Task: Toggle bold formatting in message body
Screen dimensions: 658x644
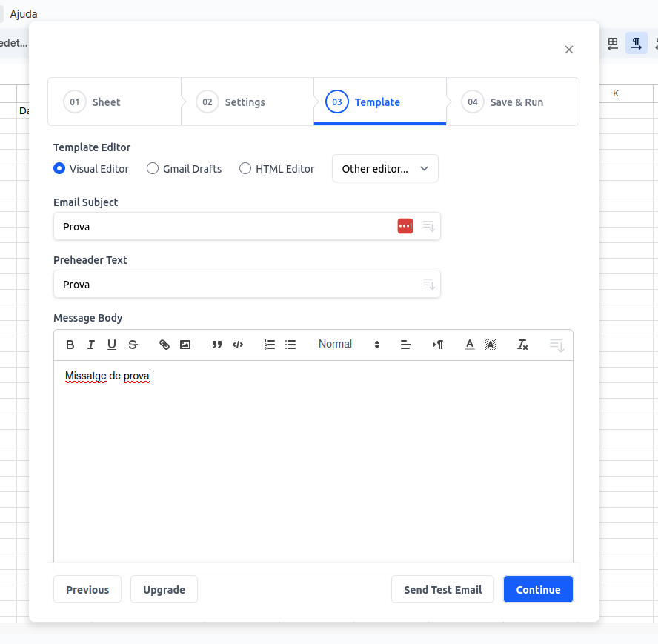Action: [70, 345]
